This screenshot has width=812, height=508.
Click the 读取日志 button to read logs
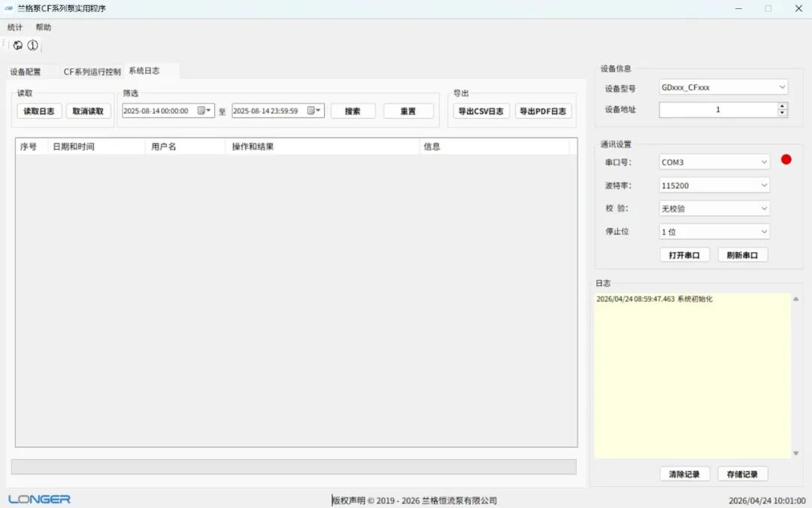pyautogui.click(x=38, y=111)
